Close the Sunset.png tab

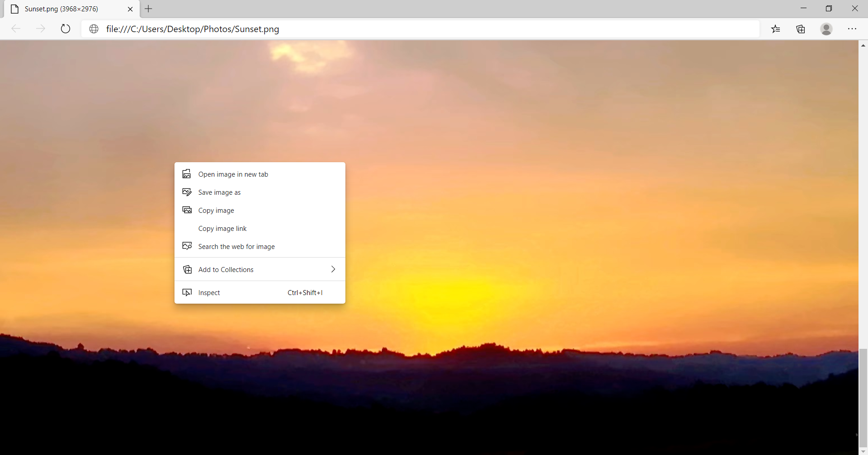point(130,9)
